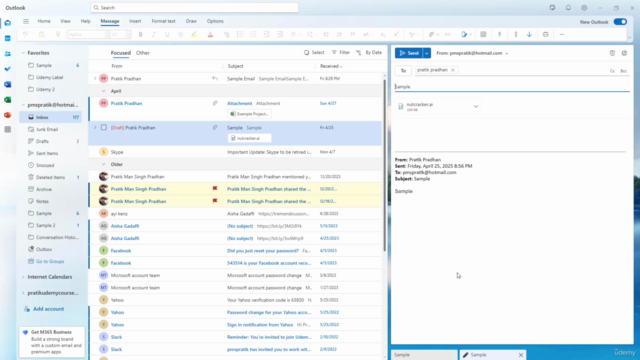Open the Mail module in the left rail
The height and width of the screenshot is (360, 640).
[8, 23]
